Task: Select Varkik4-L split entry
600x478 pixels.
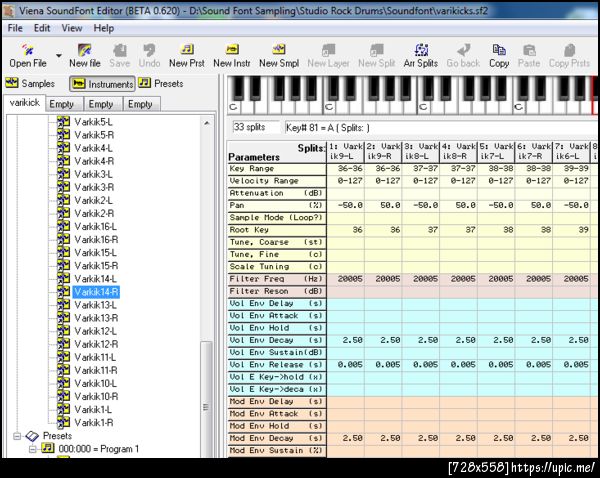Action: tap(93, 148)
